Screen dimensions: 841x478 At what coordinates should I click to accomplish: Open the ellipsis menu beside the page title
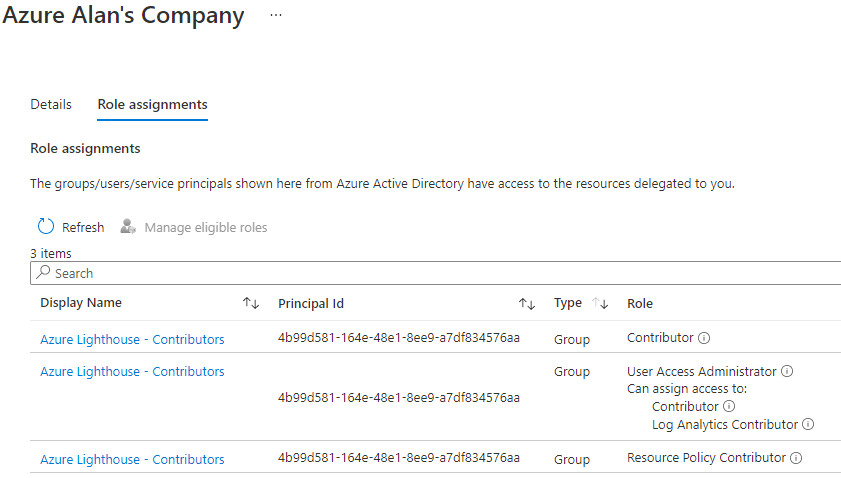(276, 16)
